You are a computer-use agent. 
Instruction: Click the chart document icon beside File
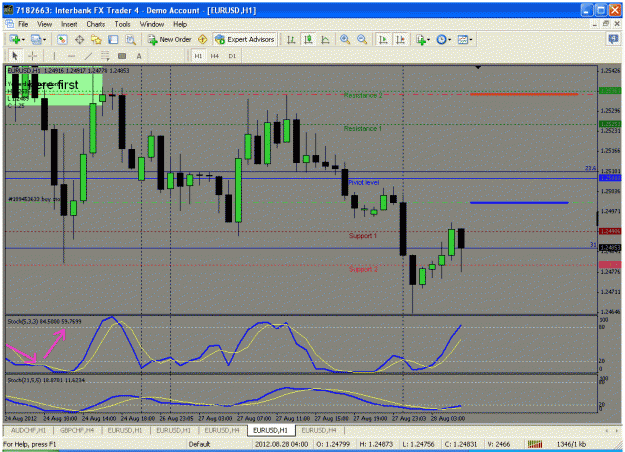[x=9, y=24]
